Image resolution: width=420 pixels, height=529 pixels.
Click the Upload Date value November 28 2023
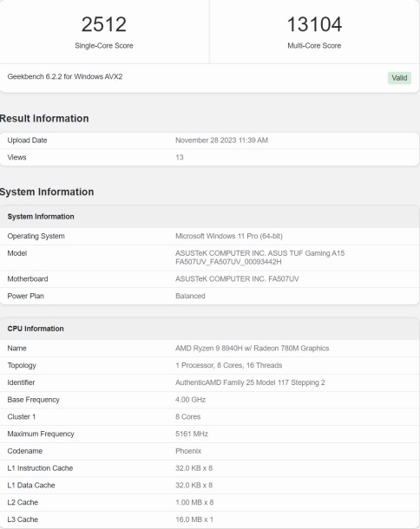(x=222, y=140)
